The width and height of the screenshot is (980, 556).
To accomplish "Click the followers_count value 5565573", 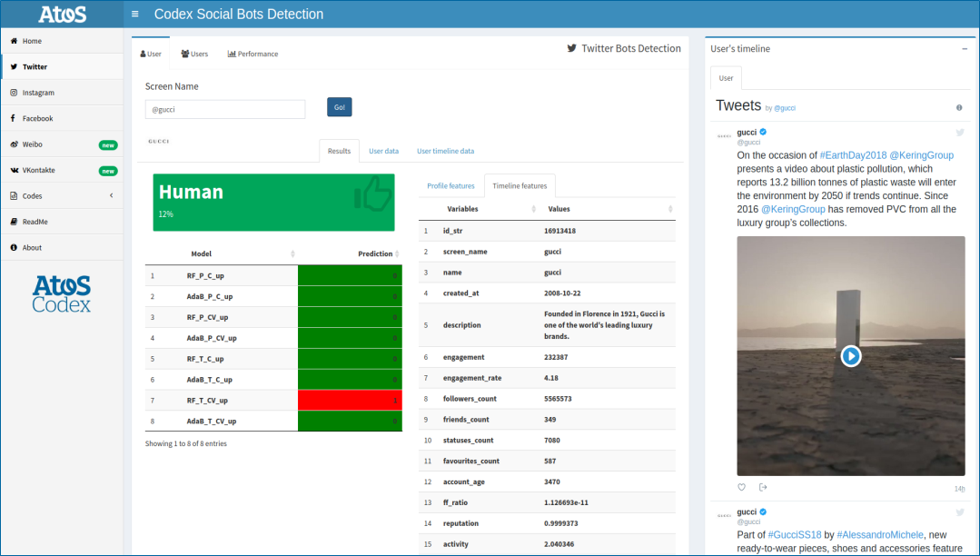I will pos(559,399).
